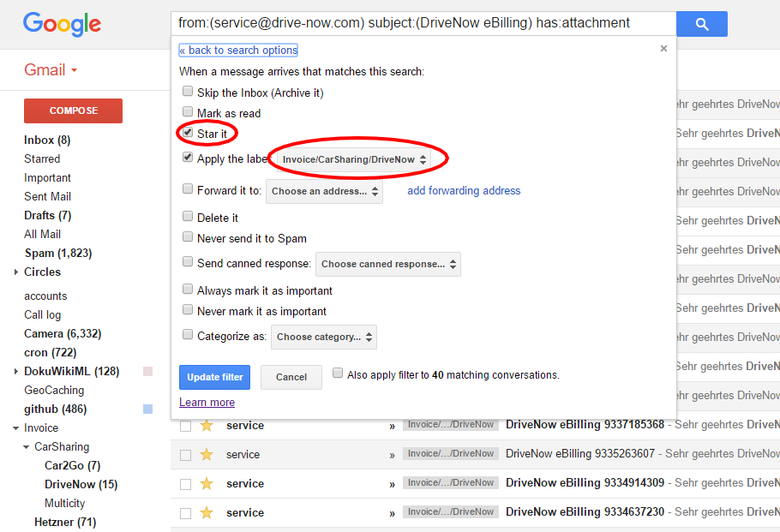Cancel the filter editing
The width and height of the screenshot is (780, 532).
tap(291, 378)
